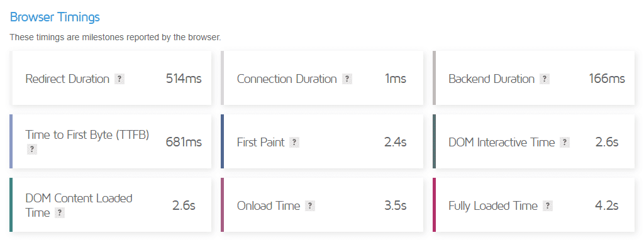Click the purple color bar on TTFB card

click(11, 141)
